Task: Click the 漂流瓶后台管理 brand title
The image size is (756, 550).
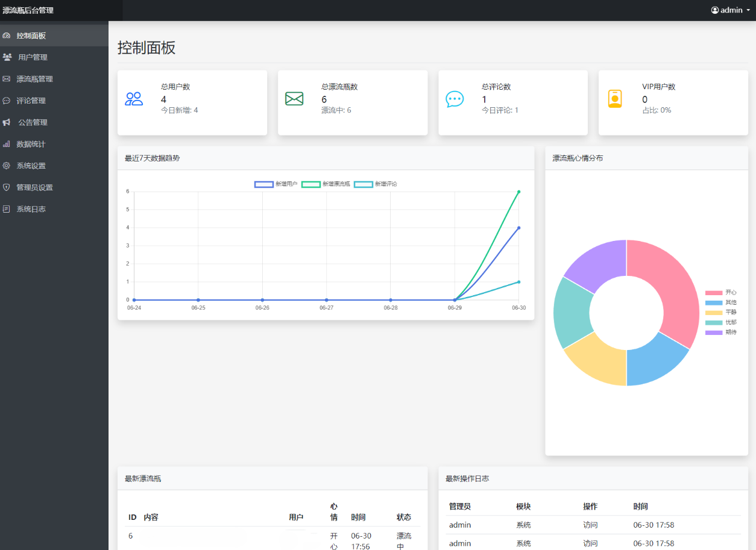Action: pos(28,10)
